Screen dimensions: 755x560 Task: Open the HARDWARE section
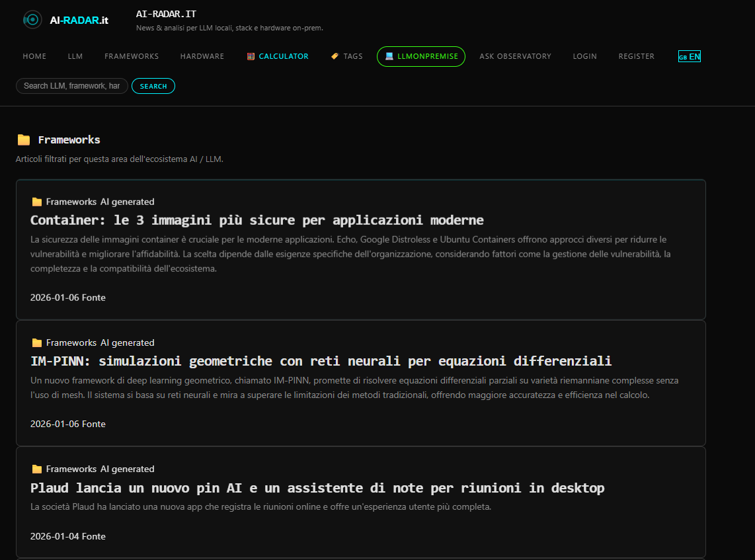202,56
